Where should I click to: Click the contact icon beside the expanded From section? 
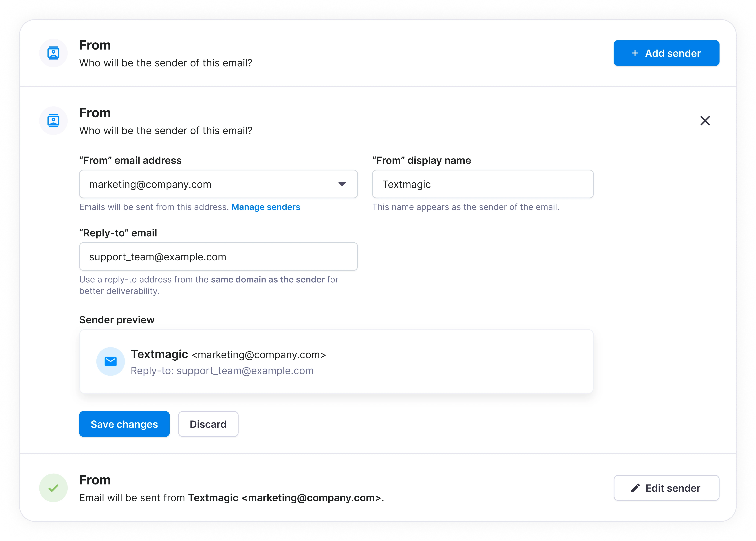point(53,121)
